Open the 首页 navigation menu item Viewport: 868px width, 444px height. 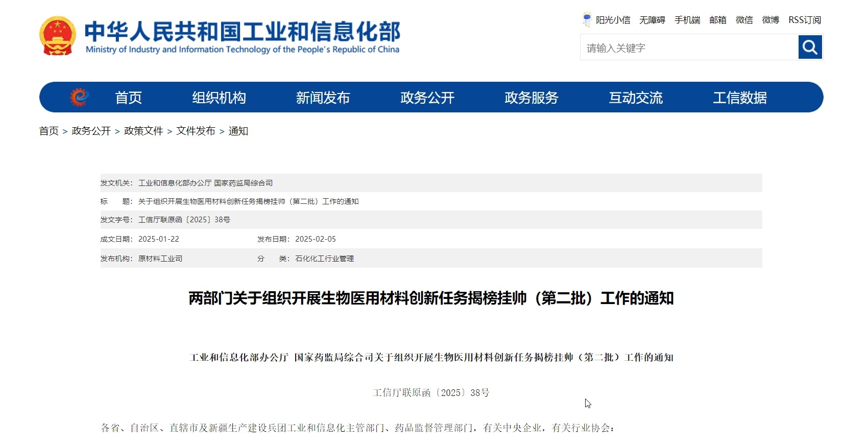click(x=128, y=98)
